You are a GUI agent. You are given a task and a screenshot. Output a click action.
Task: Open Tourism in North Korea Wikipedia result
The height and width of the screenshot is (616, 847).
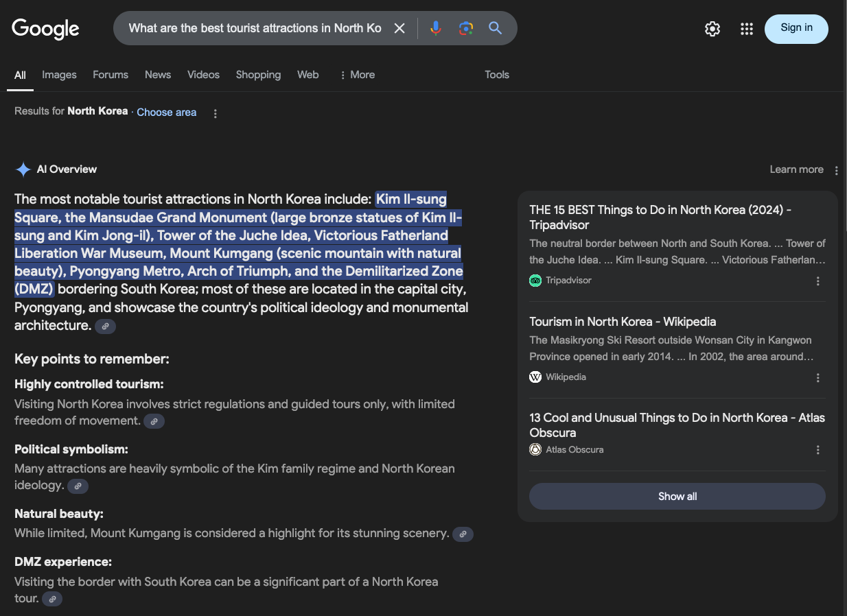tap(623, 322)
